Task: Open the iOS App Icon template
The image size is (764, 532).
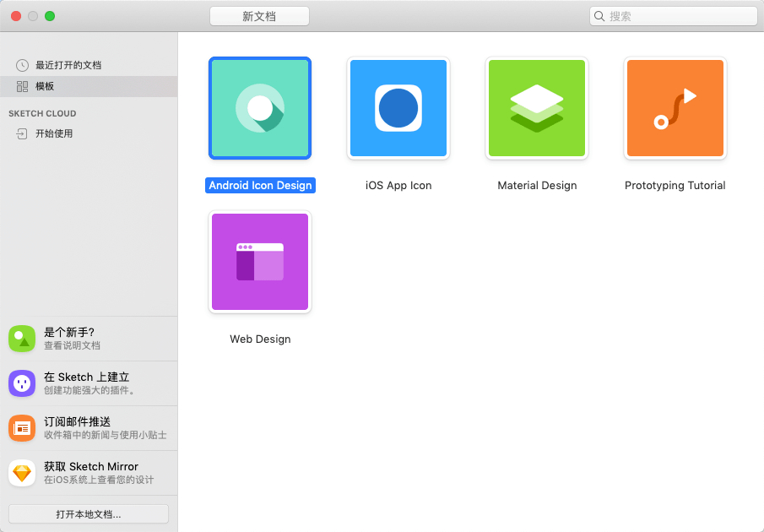Action: click(398, 108)
